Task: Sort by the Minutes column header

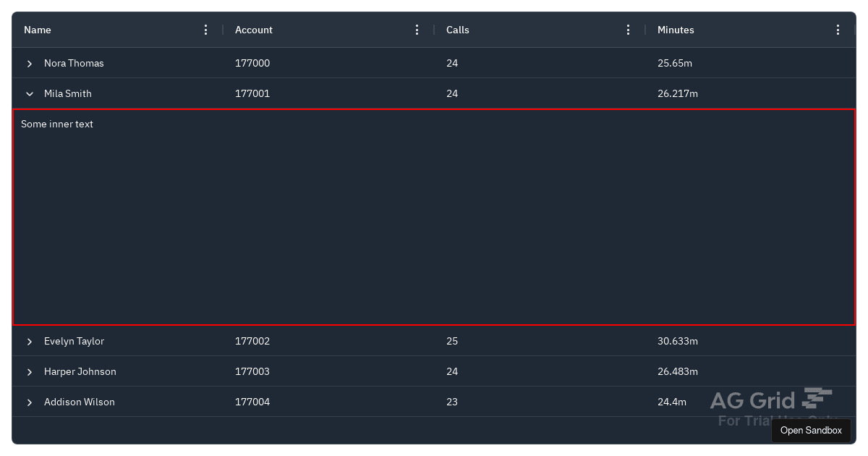Action: (676, 30)
